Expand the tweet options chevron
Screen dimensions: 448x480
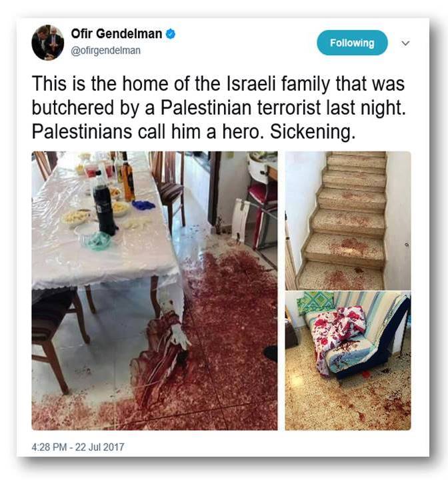tap(405, 43)
